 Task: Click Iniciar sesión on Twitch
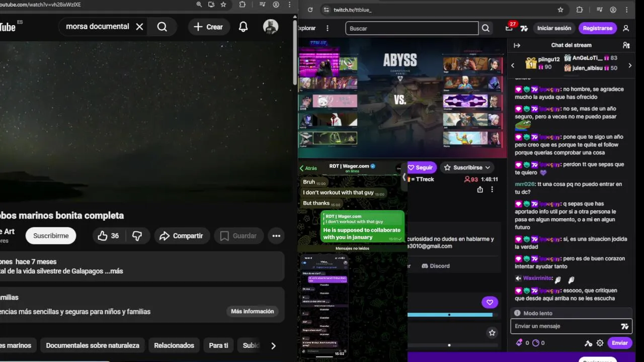pyautogui.click(x=554, y=28)
